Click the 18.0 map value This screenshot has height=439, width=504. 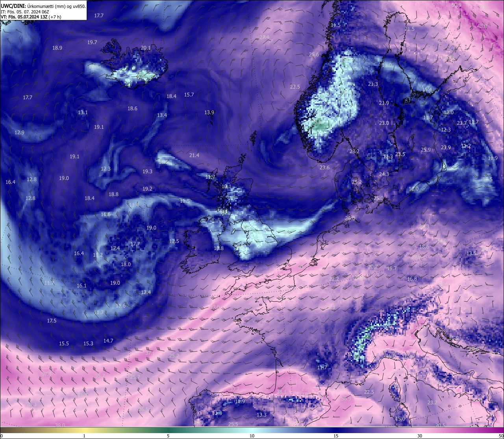126,264
